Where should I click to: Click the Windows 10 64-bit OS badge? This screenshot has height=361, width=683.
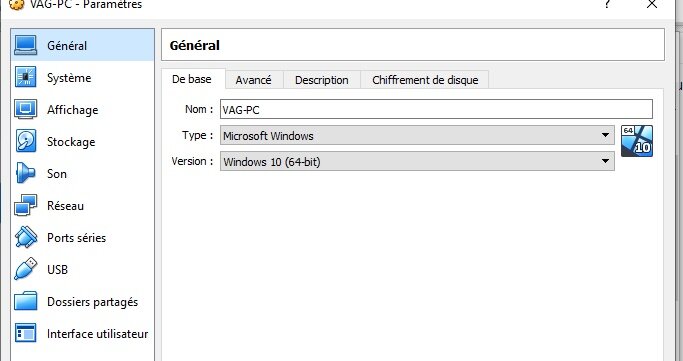click(x=637, y=141)
